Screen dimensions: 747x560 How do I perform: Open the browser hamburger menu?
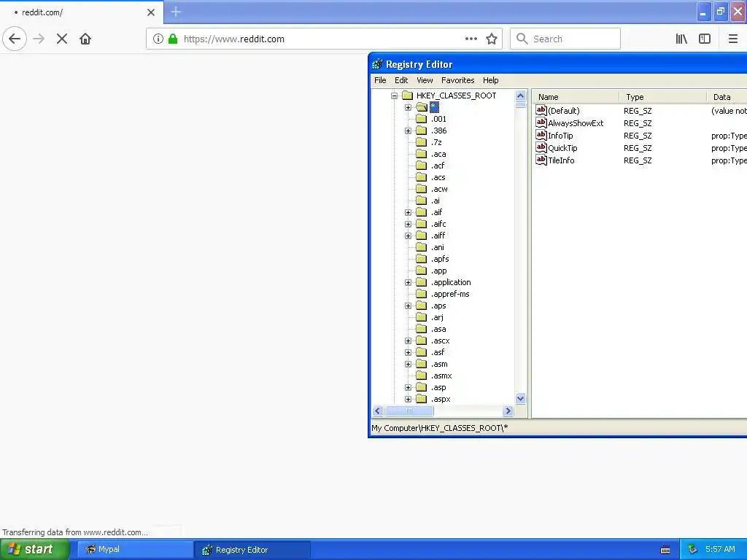pyautogui.click(x=733, y=39)
